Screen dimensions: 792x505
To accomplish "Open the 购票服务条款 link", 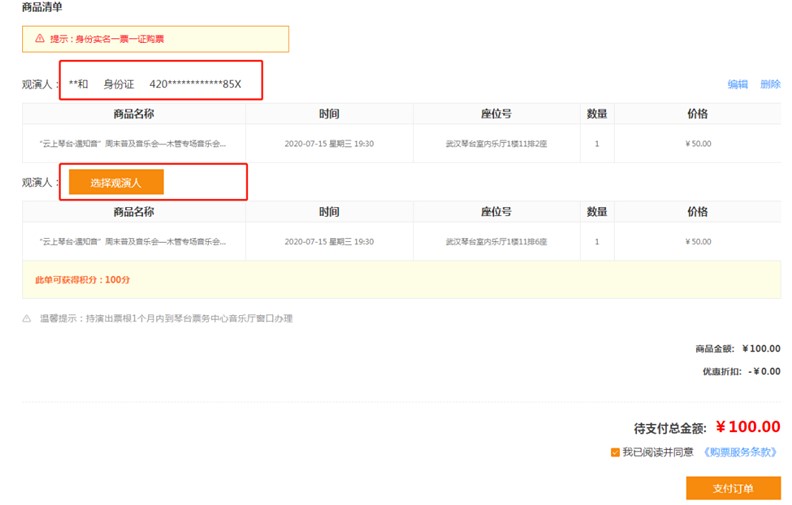I will click(x=740, y=452).
